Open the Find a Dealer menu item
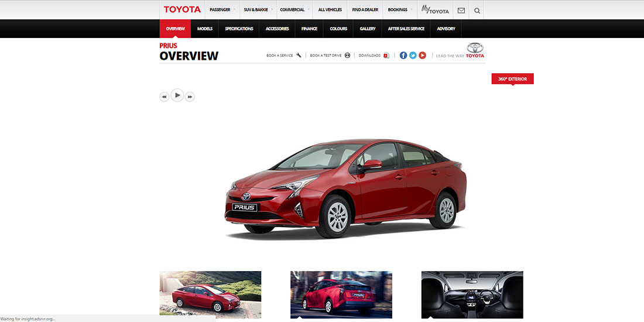 tap(365, 10)
